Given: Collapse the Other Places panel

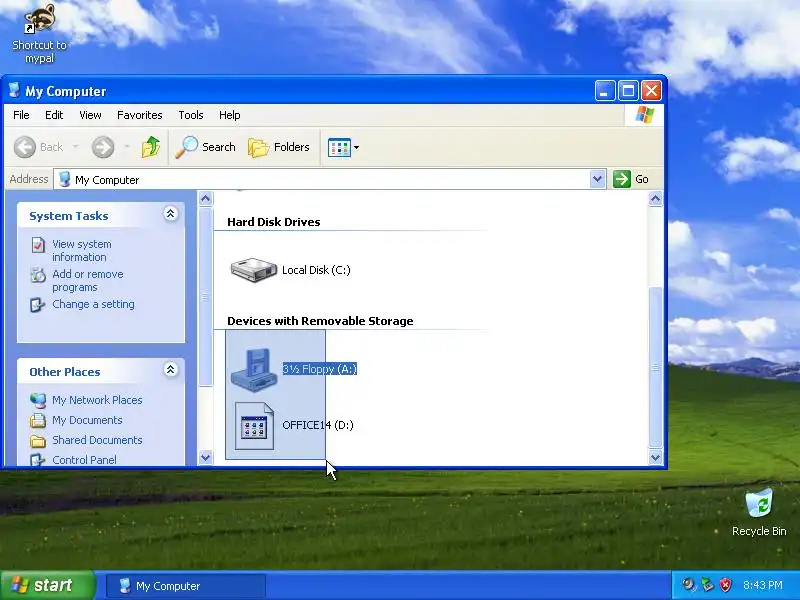Looking at the screenshot, I should click(x=170, y=369).
